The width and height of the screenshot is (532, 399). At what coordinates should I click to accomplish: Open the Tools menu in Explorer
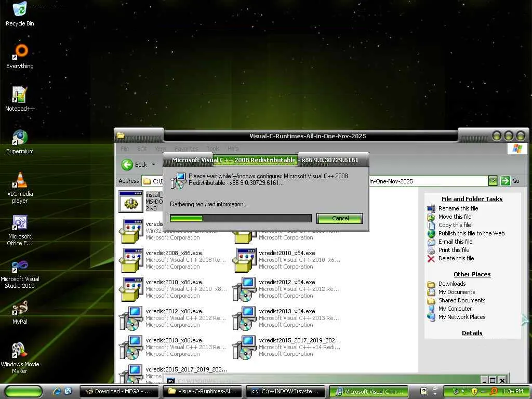[212, 149]
